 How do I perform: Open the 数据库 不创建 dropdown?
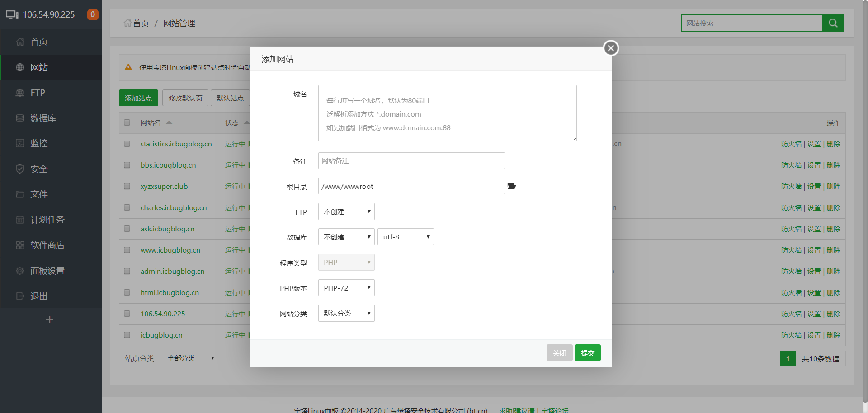coord(346,237)
